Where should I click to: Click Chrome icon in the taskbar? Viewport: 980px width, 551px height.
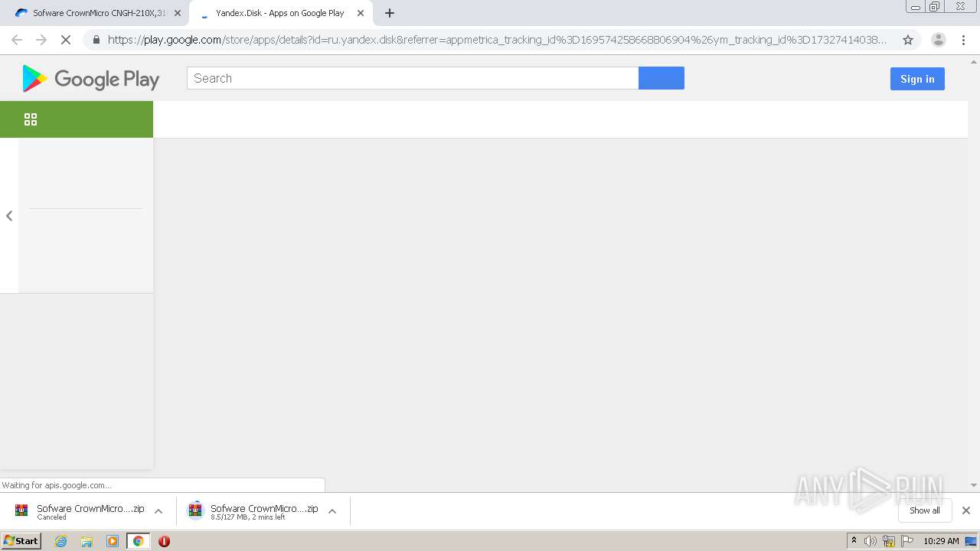[x=139, y=541]
